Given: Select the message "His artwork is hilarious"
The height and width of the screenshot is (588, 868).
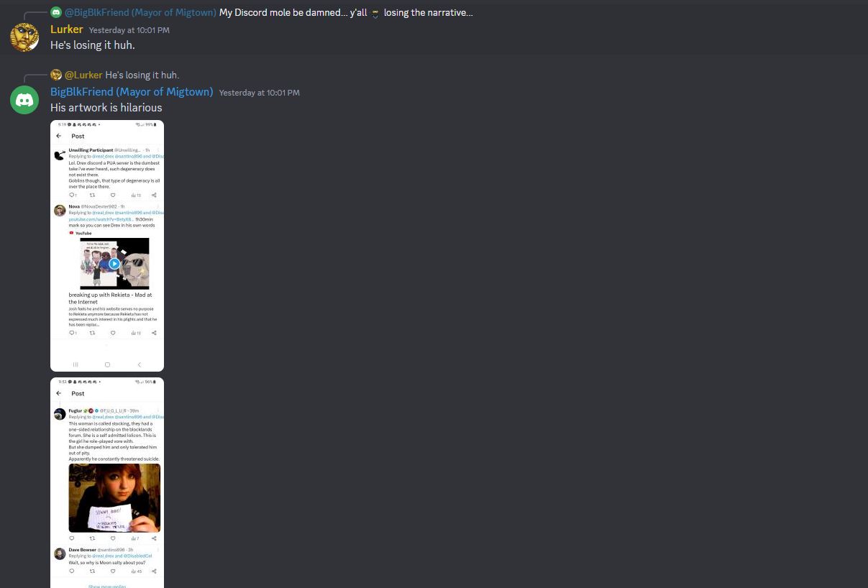Looking at the screenshot, I should [x=106, y=108].
